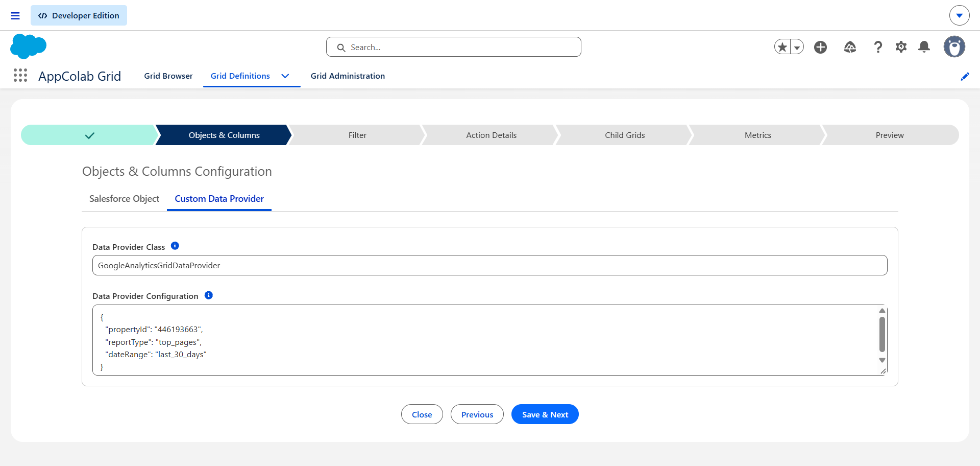Jump to the Action Details step
The image size is (980, 466).
[491, 135]
